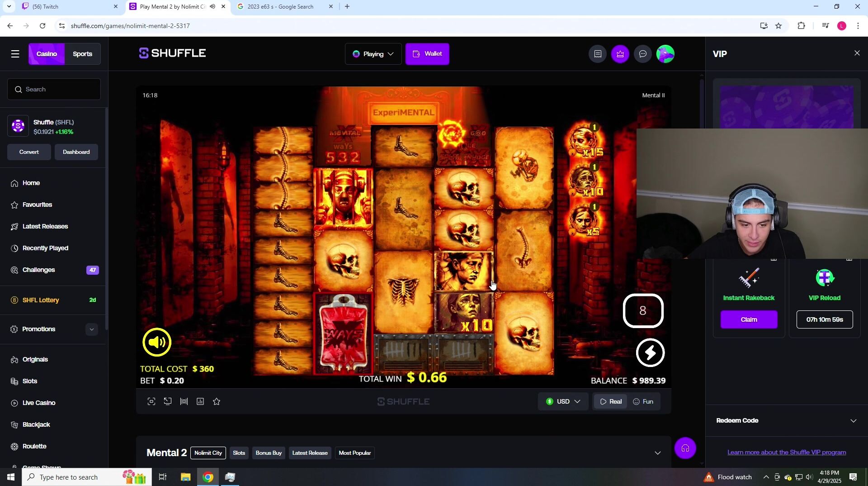The width and height of the screenshot is (868, 486).
Task: Open Flood watch weather widget
Action: coord(728,477)
